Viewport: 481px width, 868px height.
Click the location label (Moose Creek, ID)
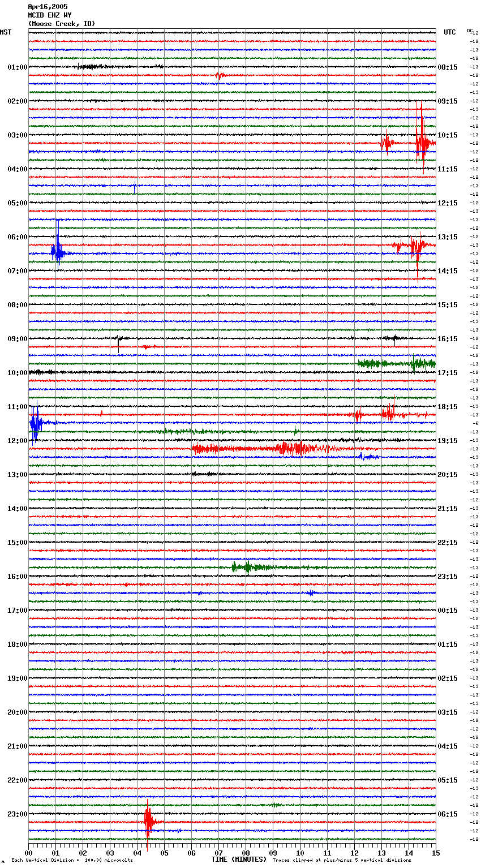(62, 24)
